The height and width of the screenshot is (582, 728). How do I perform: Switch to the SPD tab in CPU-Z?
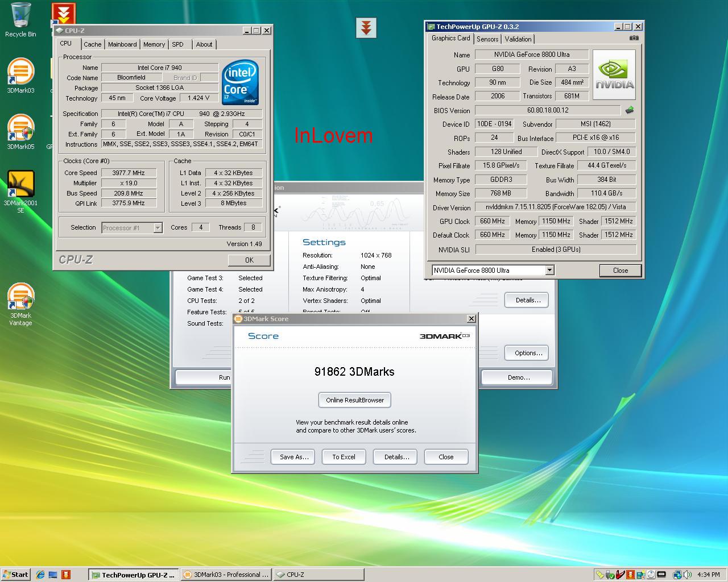[178, 44]
